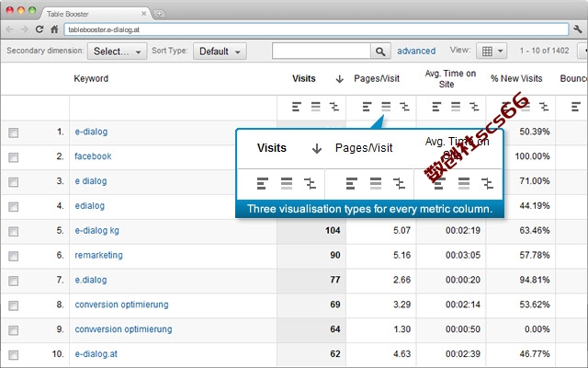Click the Visits sort descending arrow

tap(339, 79)
